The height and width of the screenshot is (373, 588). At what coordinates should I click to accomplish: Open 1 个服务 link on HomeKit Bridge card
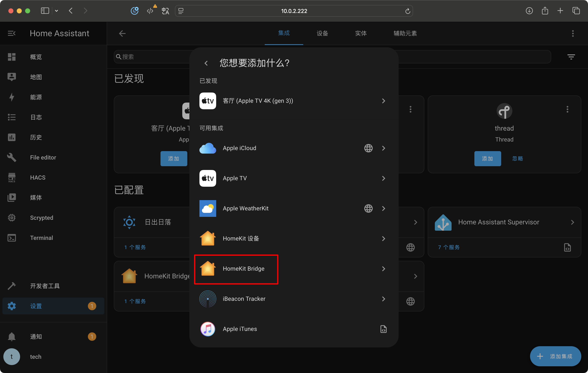tap(135, 301)
